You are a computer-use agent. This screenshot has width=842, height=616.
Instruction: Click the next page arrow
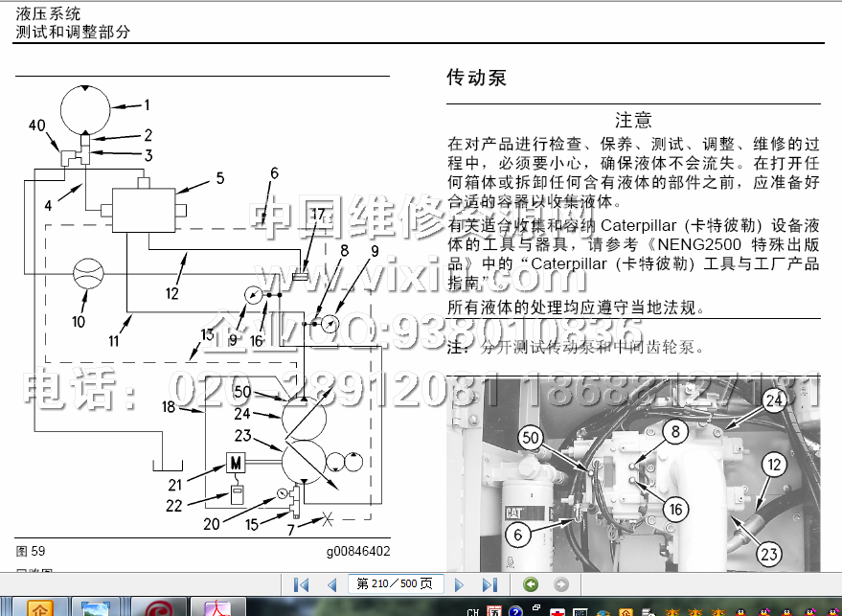tap(459, 584)
